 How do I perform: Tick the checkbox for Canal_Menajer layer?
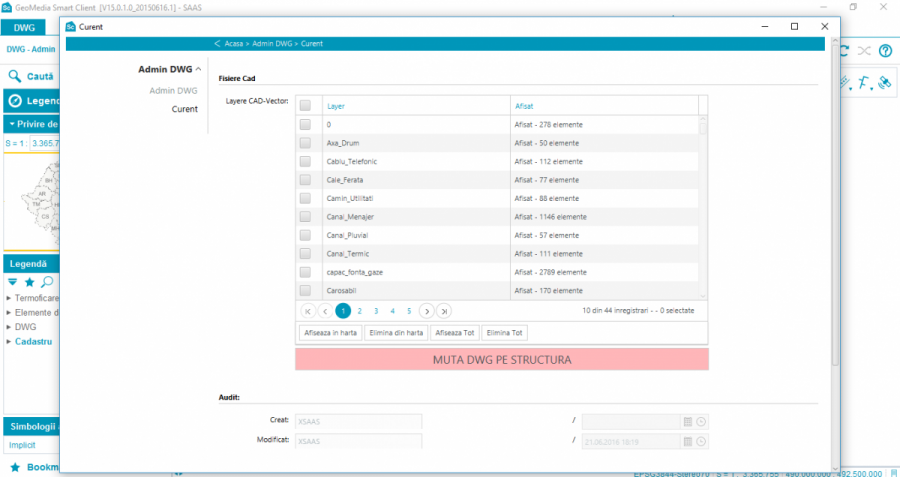point(305,216)
